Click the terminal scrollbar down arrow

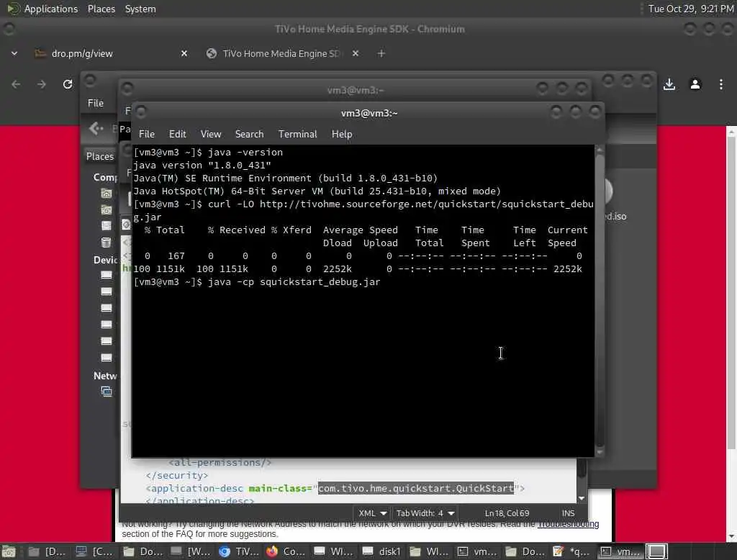600,452
